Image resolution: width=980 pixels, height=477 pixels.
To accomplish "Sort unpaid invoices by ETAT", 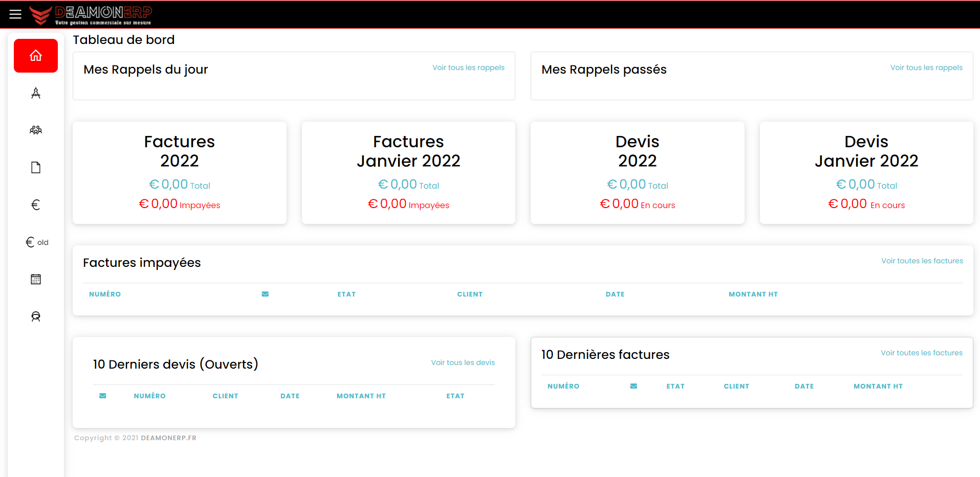I will (x=346, y=294).
